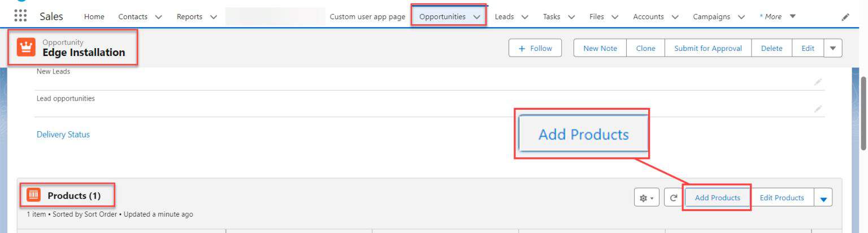Open the App Launcher grid icon

pos(20,16)
